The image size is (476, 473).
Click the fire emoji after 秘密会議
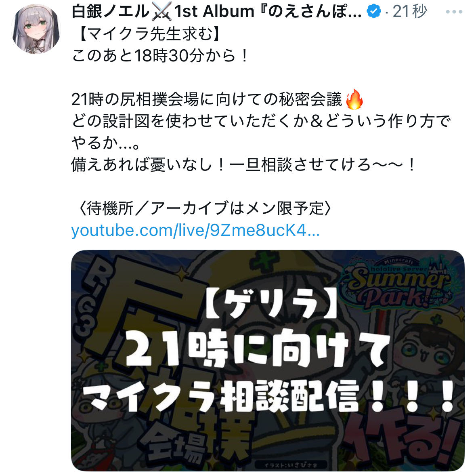point(354,99)
